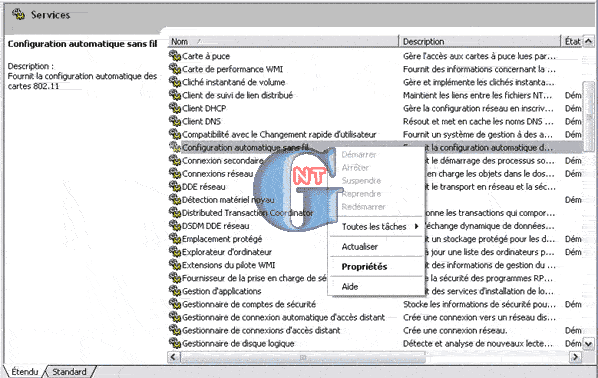The height and width of the screenshot is (378, 598).
Task: Sort by the Description column header
Action: pos(479,41)
